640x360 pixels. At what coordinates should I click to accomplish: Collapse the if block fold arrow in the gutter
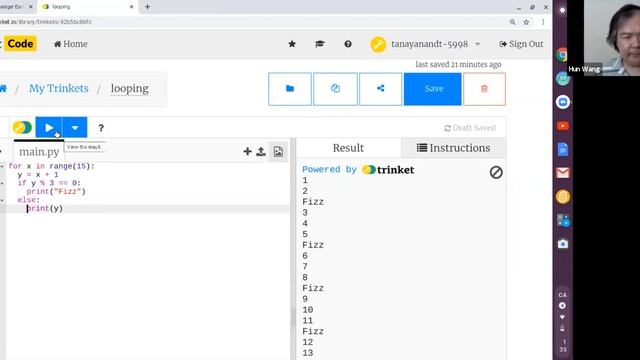click(2, 183)
